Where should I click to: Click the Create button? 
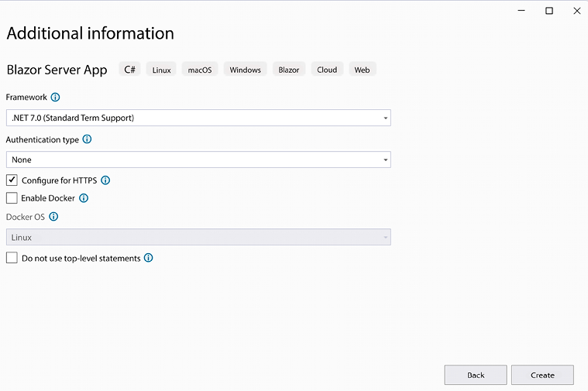(x=542, y=375)
